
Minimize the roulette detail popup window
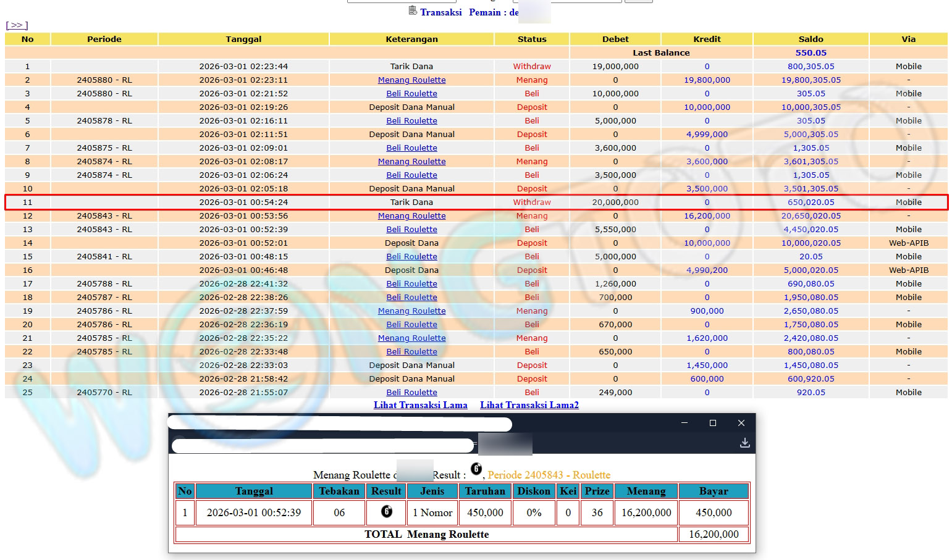(x=684, y=423)
